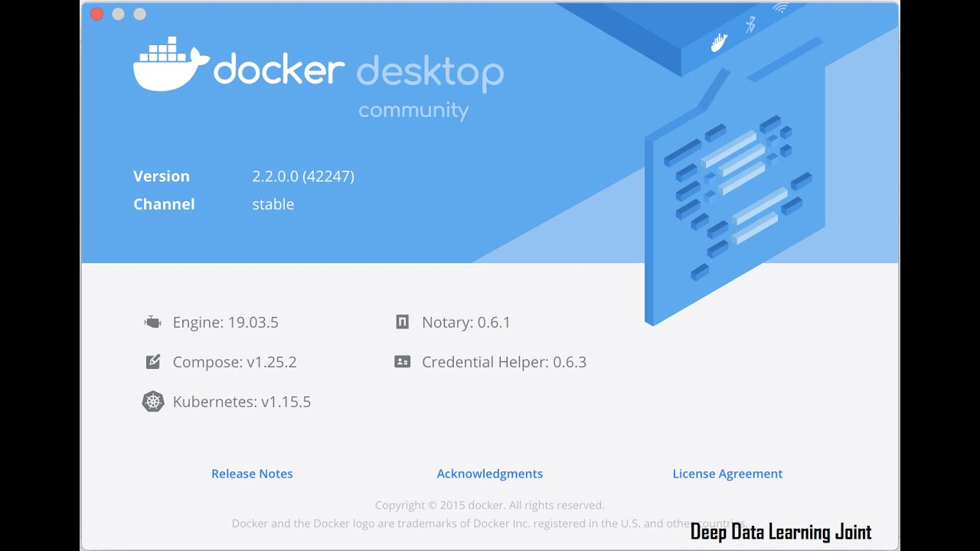
Task: Click the Engine icon
Action: 153,322
